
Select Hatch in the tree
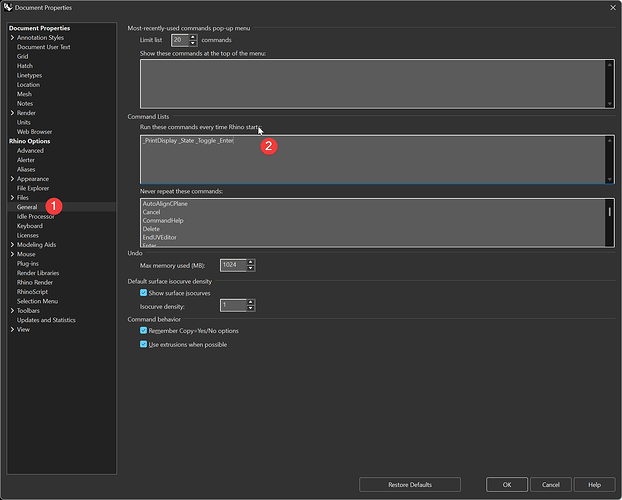[x=25, y=66]
